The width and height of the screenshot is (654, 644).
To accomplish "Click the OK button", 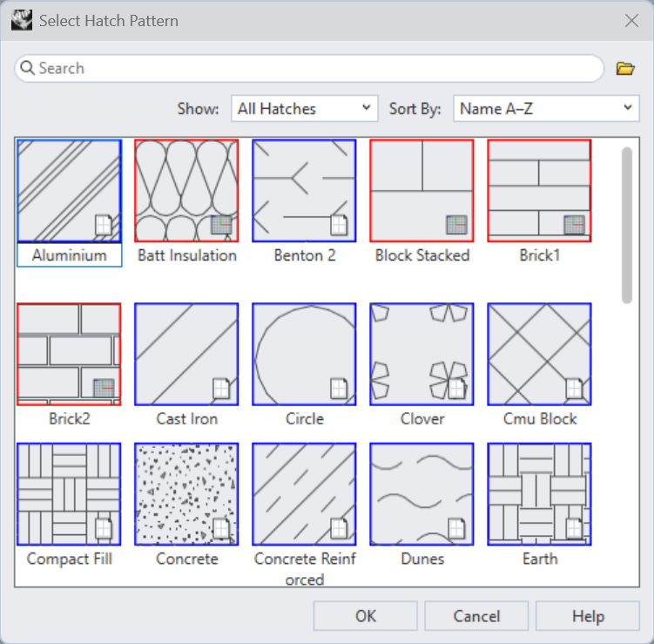I will point(366,616).
